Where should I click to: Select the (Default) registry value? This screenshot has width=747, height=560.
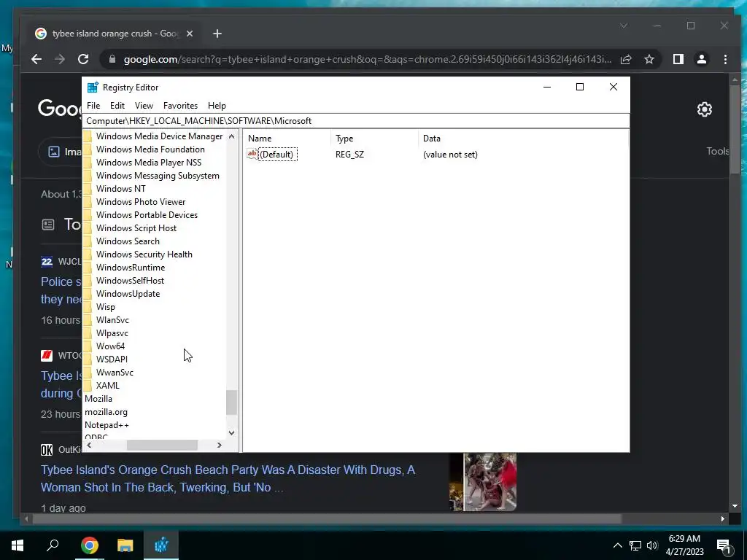tap(276, 155)
